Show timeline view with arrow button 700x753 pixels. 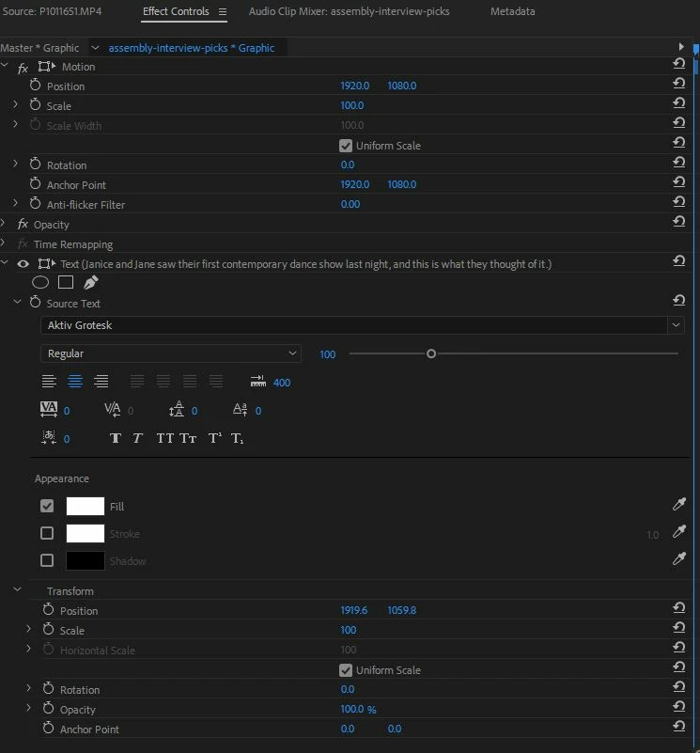(x=681, y=47)
